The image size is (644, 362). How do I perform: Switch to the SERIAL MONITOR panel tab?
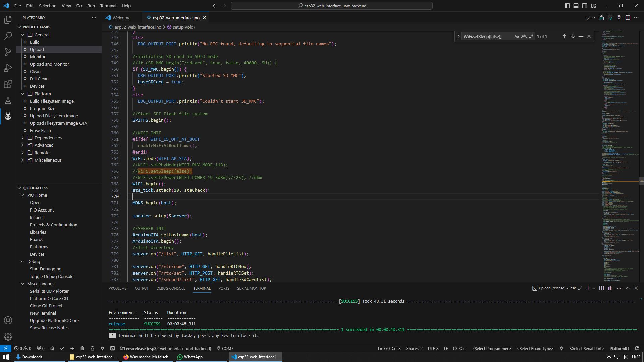click(252, 288)
